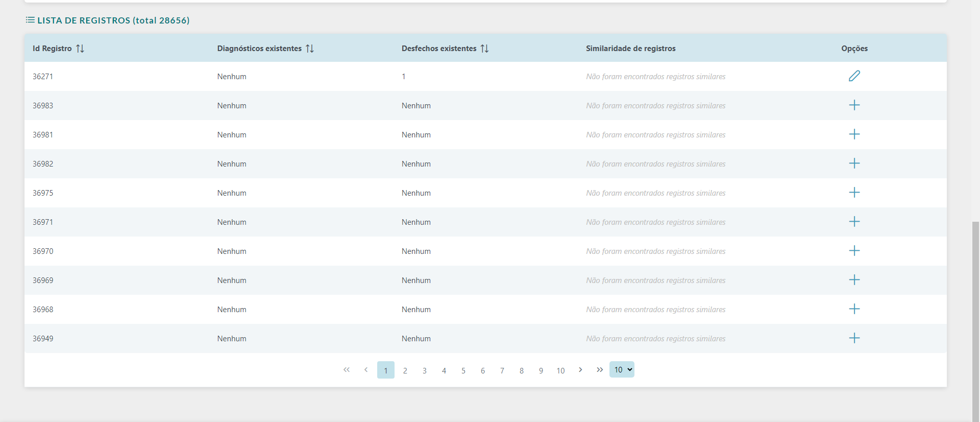Screen dimensions: 980x422
Task: Jump to last page double-chevron
Action: pos(600,370)
